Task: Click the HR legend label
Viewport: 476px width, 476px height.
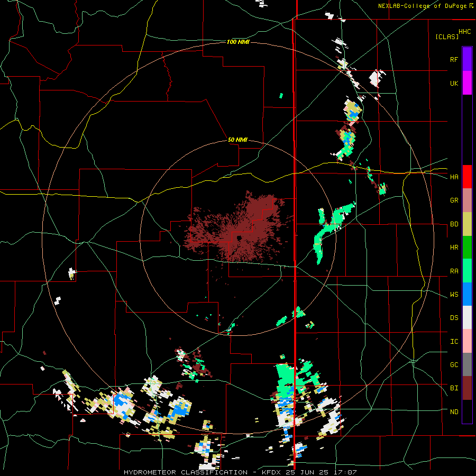Action: tap(454, 247)
